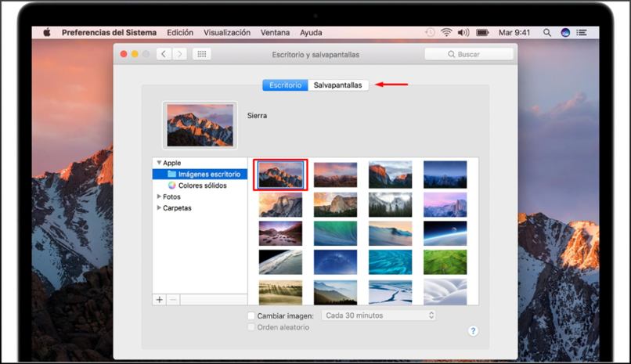Select the Colores sólidos color wheel icon

(x=171, y=186)
